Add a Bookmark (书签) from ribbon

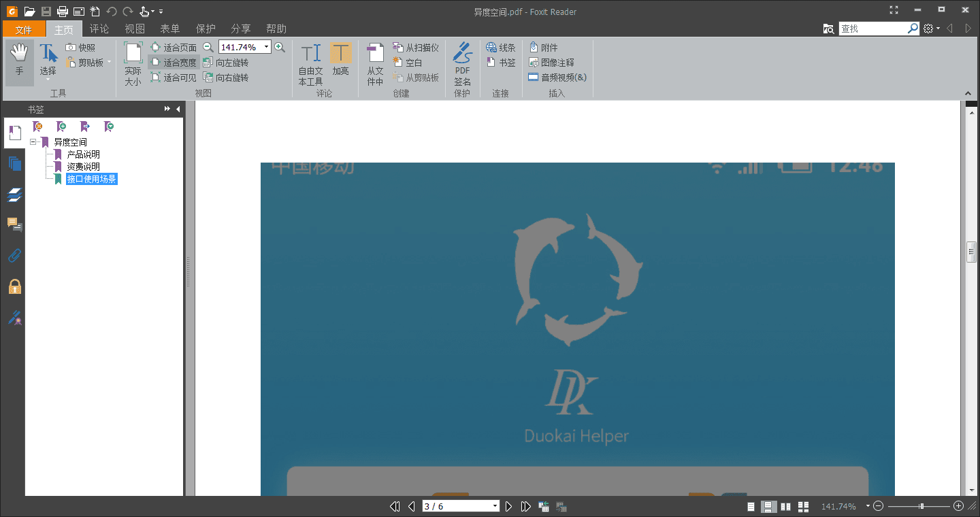[501, 63]
